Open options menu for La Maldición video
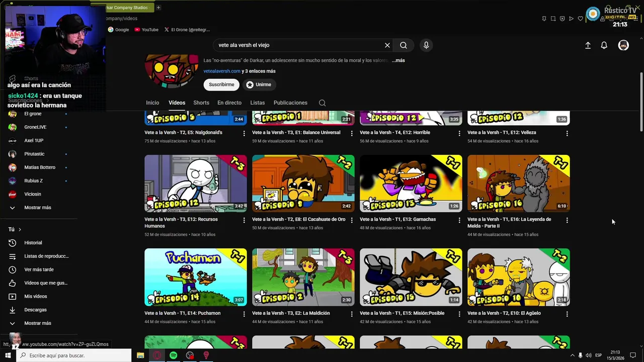The height and width of the screenshot is (362, 644). [352, 314]
